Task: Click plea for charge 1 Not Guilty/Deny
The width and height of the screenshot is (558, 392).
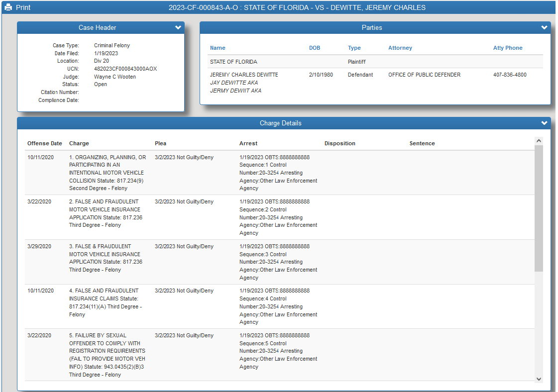Action: pyautogui.click(x=184, y=157)
